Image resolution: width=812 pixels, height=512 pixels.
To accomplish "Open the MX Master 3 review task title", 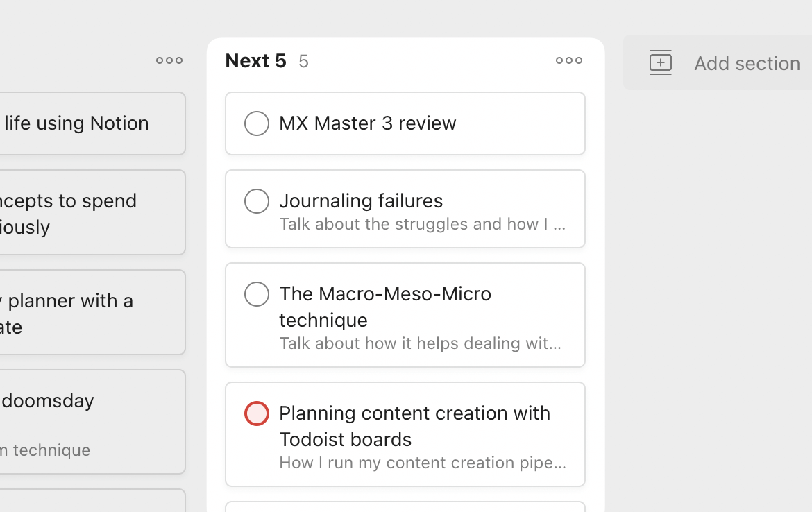I will [367, 123].
